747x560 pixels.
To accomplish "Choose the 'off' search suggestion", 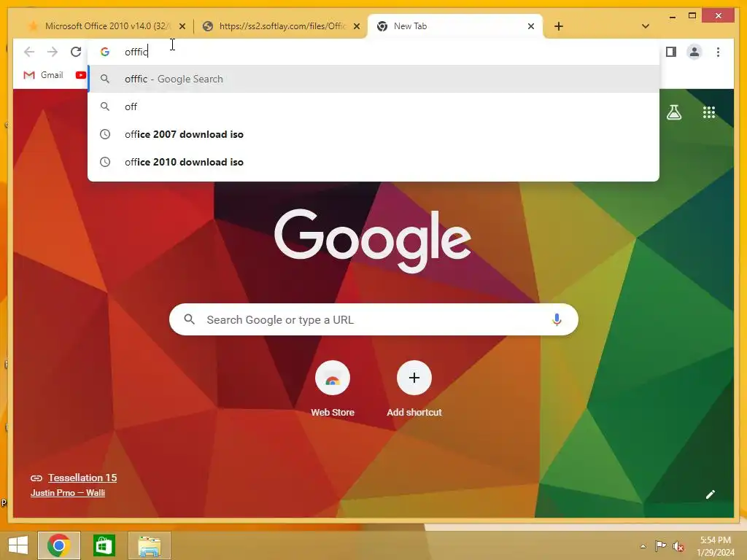I will point(373,106).
